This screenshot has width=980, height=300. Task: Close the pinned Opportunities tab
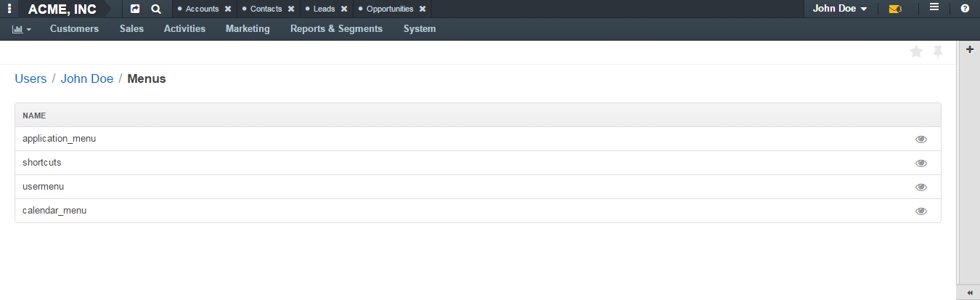click(422, 9)
